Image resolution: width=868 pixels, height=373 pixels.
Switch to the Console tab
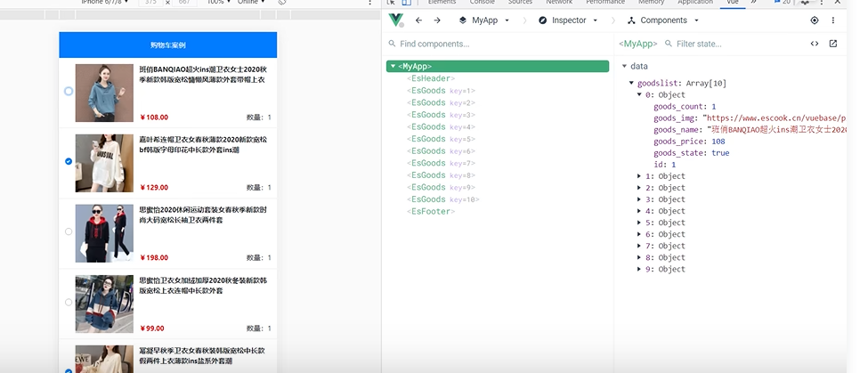click(x=483, y=2)
